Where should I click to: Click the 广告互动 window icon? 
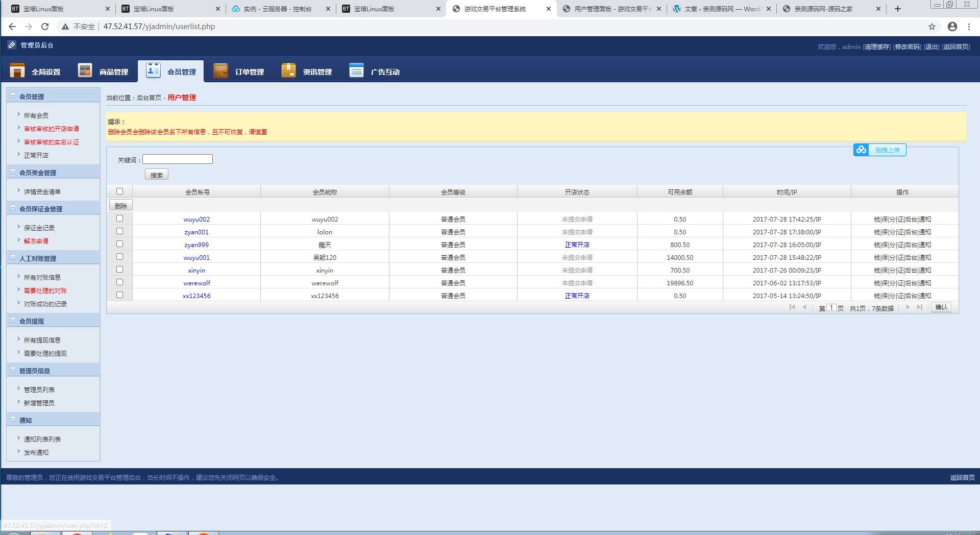coord(356,70)
